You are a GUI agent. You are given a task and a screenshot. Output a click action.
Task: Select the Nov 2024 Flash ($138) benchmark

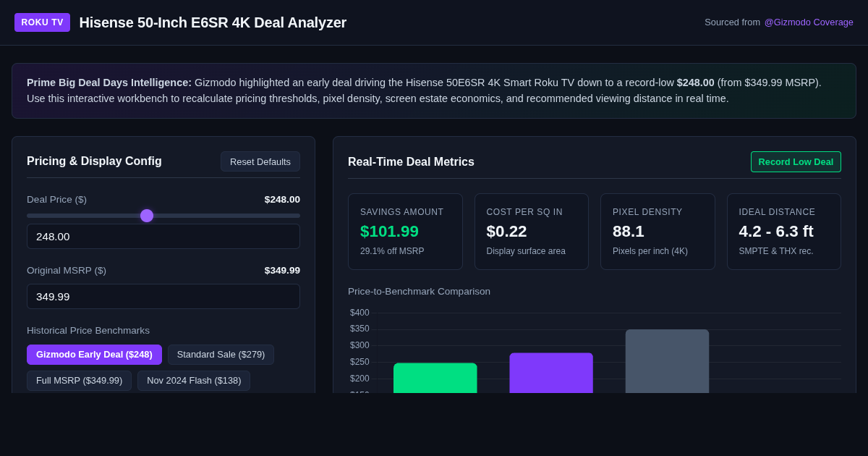coord(194,381)
